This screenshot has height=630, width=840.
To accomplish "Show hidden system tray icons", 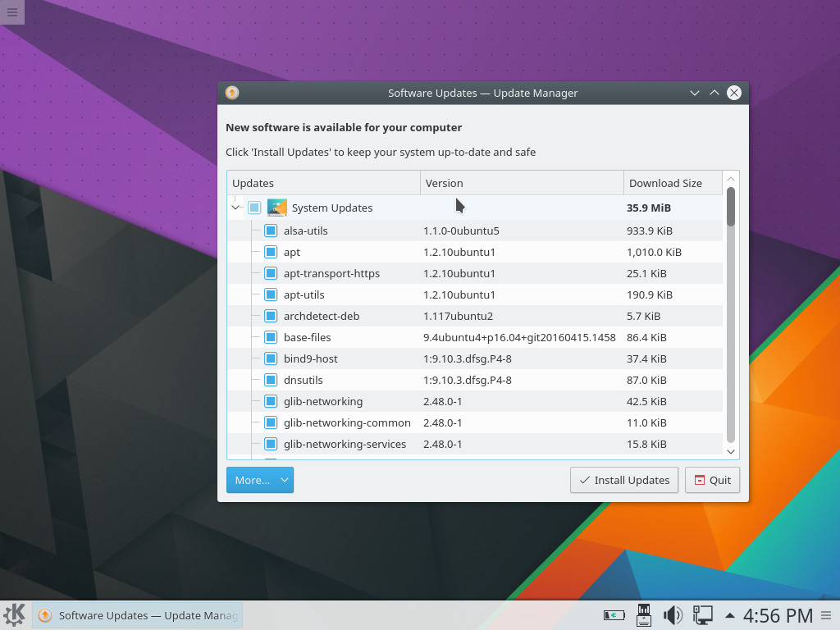I will [x=729, y=615].
